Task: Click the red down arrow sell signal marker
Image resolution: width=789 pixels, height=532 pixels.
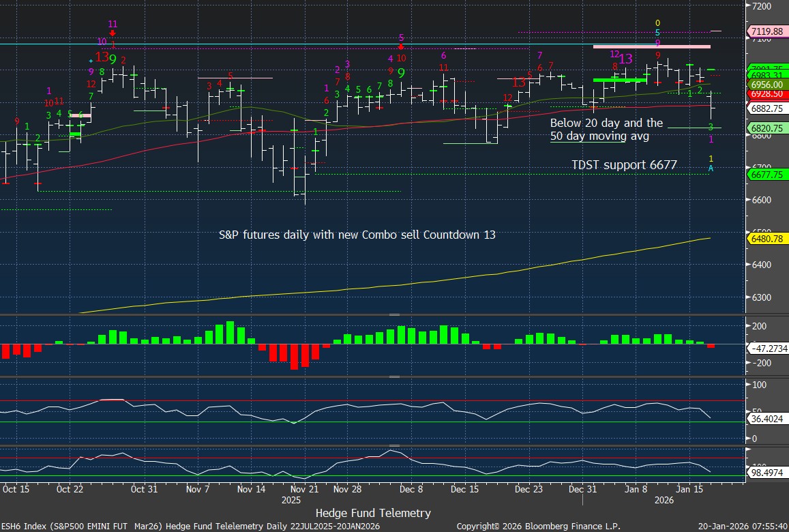Action: click(x=113, y=33)
